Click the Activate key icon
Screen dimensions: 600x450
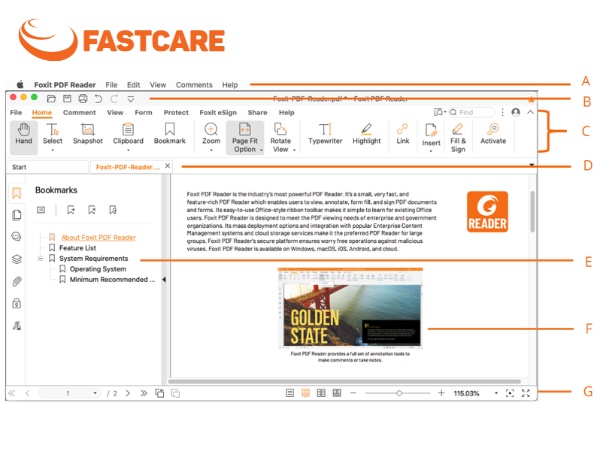[493, 129]
